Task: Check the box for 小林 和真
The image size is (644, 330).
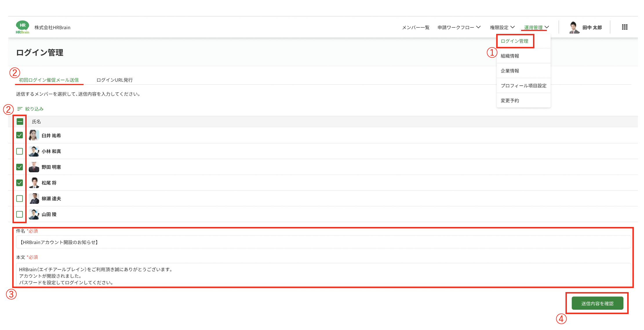Action: click(x=20, y=151)
